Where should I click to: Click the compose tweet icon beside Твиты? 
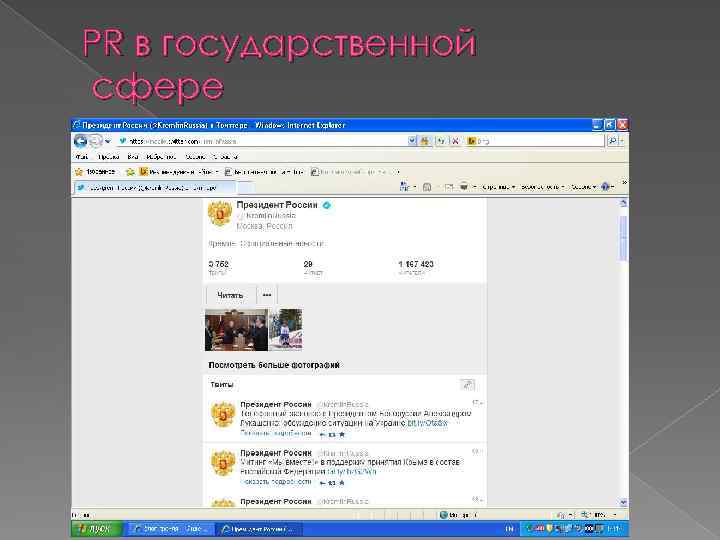coord(467,385)
